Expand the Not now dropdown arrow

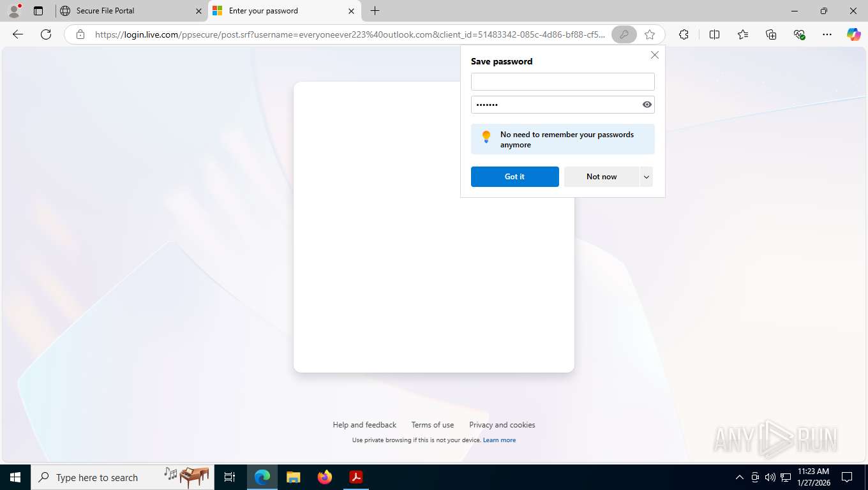click(647, 177)
